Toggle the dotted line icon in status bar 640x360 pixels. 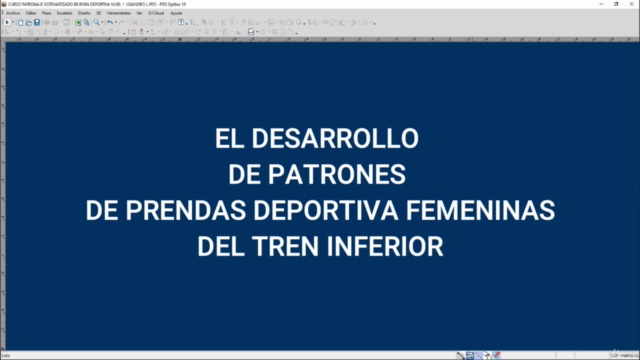tap(479, 356)
